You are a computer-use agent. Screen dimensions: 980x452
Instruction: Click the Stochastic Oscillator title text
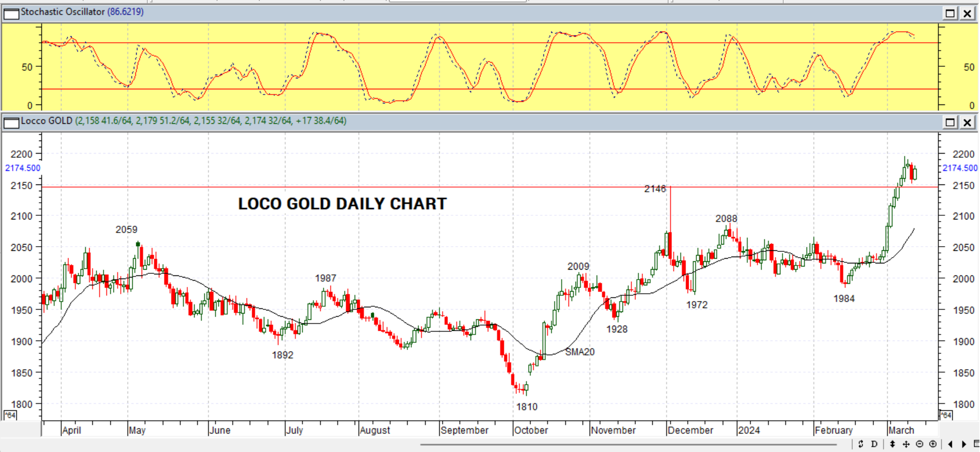point(82,11)
